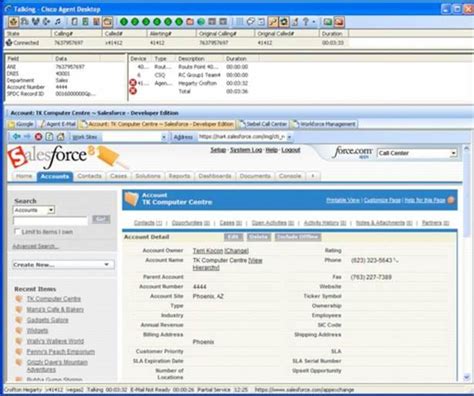Image resolution: width=474 pixels, height=396 pixels.
Task: Click the first green work-flow button in toolbar
Action: coord(124,22)
